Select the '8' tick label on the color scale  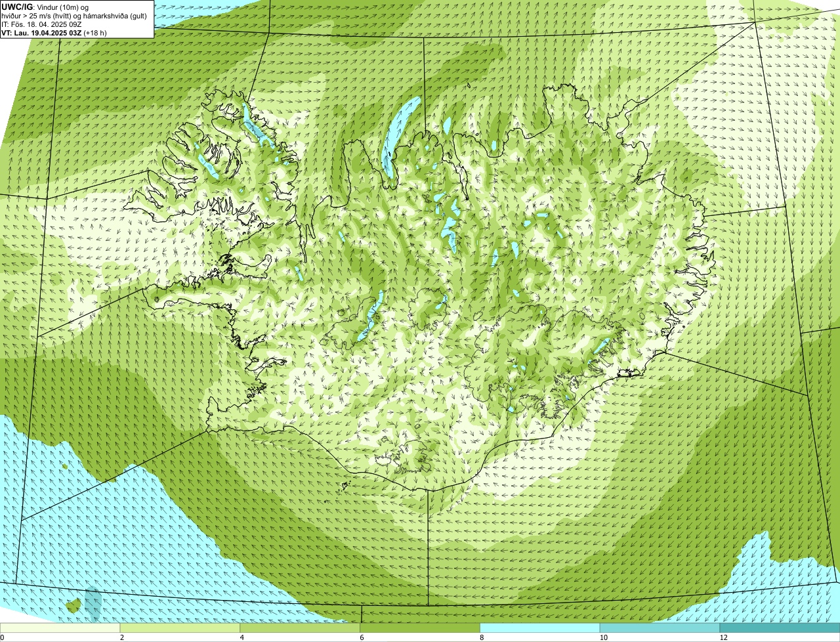tap(482, 637)
